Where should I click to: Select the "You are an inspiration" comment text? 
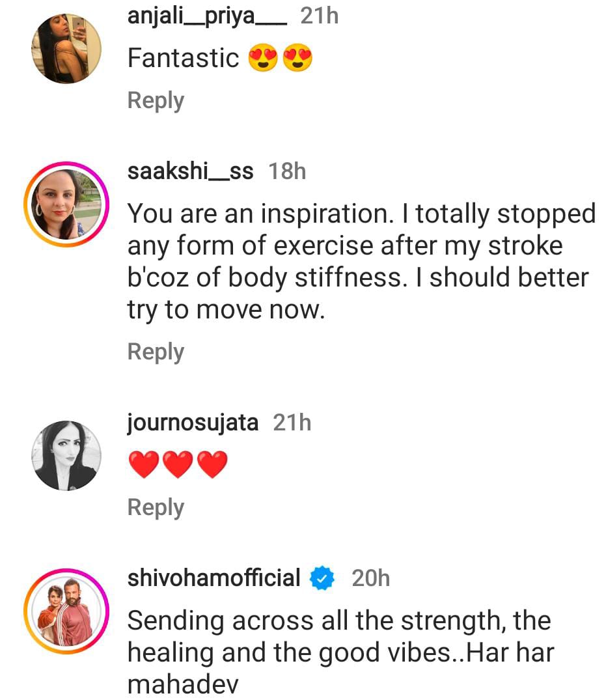click(x=361, y=262)
